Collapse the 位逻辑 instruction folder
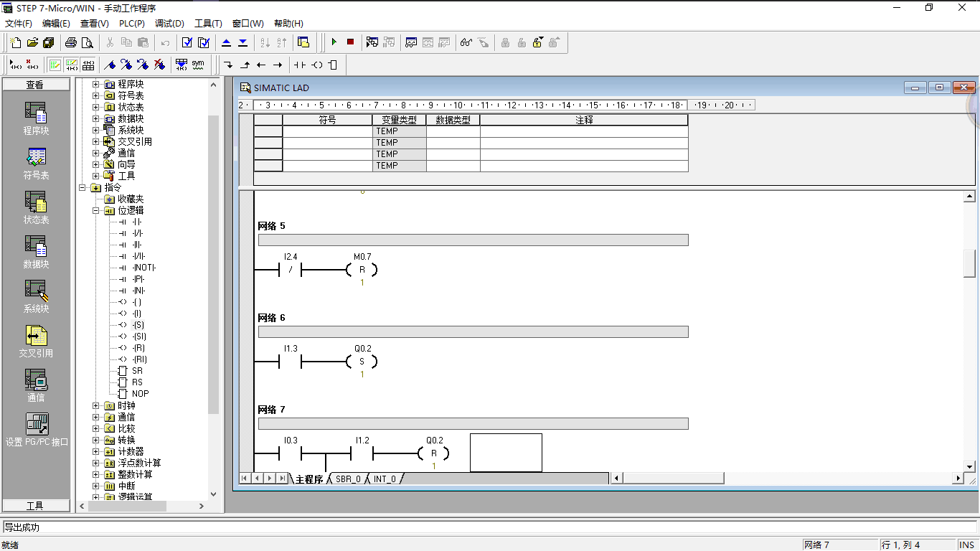This screenshot has height=551, width=980. pos(96,210)
